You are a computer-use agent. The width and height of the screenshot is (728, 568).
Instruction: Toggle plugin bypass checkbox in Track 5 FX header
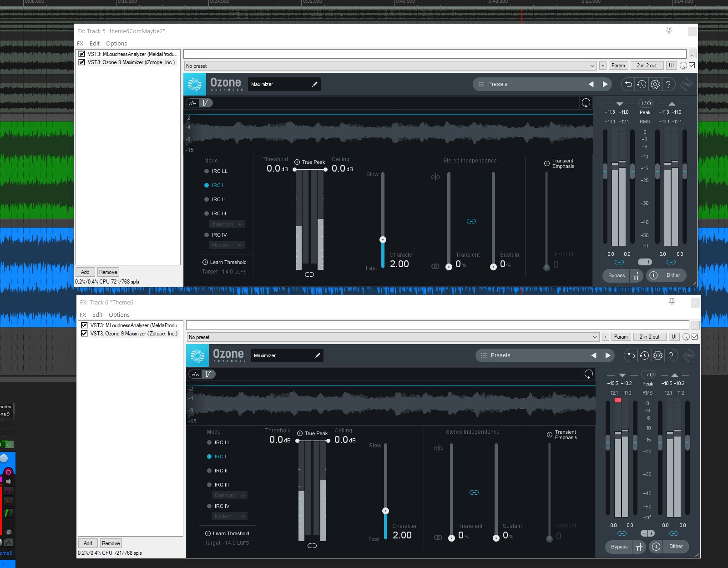[692, 66]
